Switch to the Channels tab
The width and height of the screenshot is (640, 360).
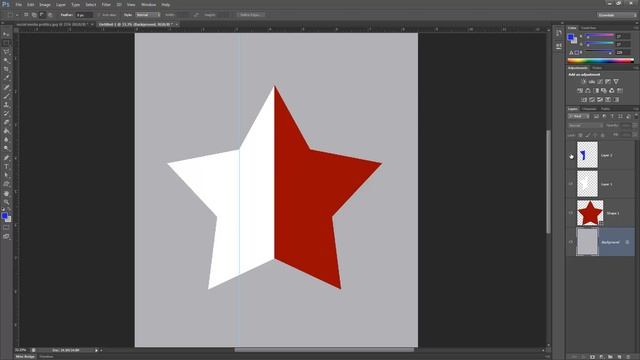589,109
